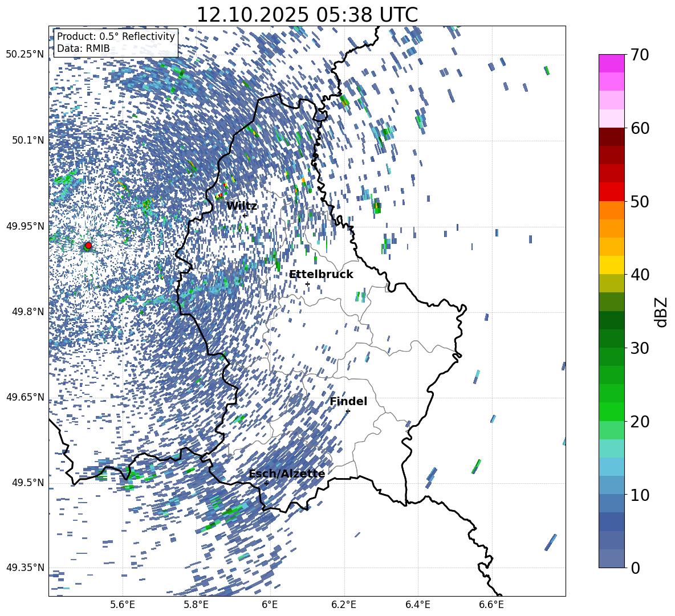
Task: Click the colorbar tick label 50
Action: pos(640,201)
